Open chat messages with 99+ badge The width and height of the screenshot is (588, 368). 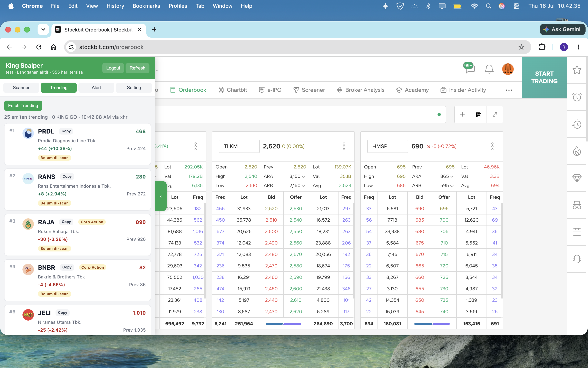pos(469,68)
